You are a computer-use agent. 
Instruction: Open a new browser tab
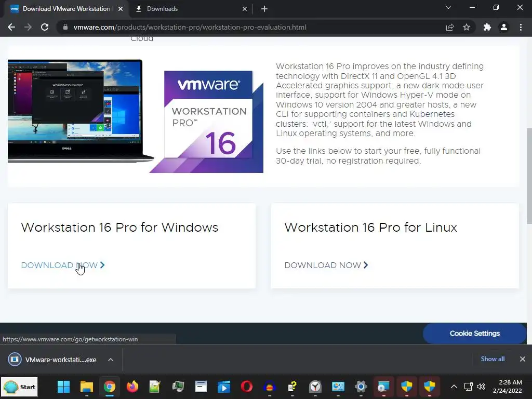click(x=264, y=9)
